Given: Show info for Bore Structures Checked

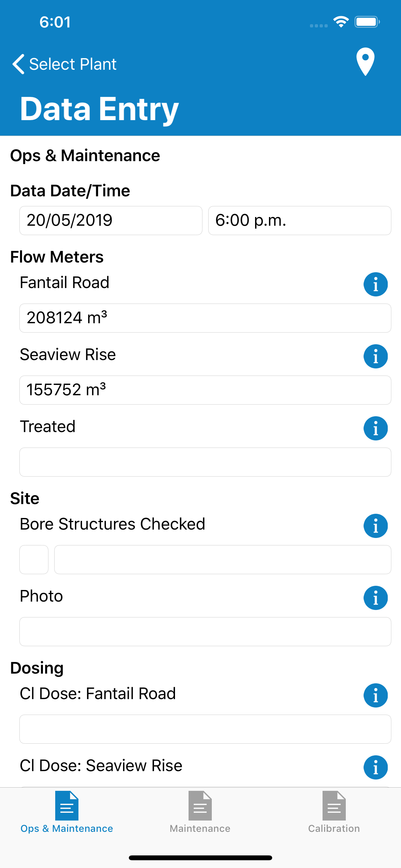Looking at the screenshot, I should tap(375, 526).
